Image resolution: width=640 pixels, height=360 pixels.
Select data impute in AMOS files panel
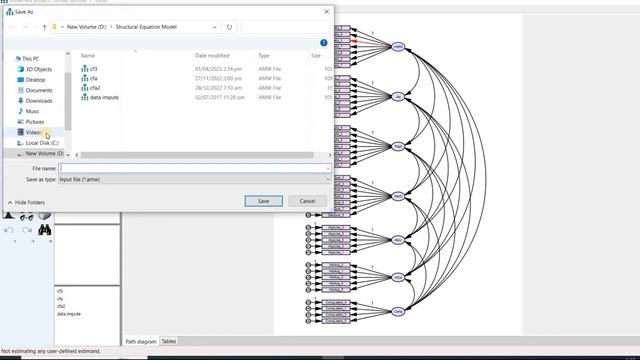69,314
